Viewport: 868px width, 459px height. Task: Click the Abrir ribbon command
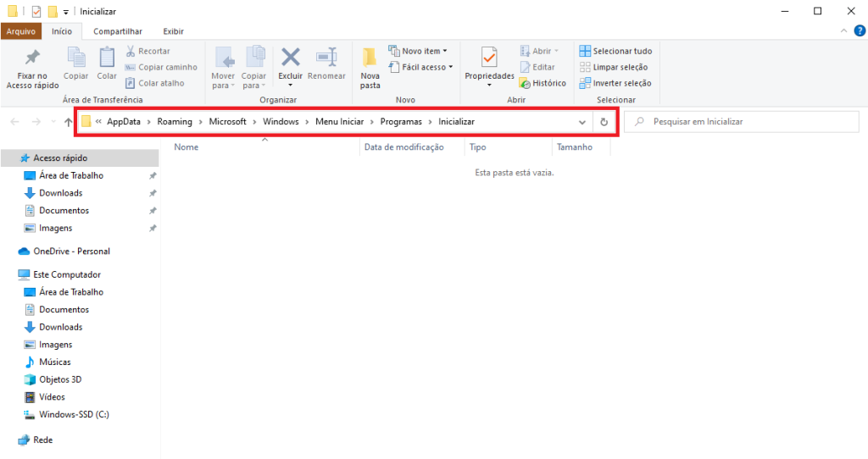539,51
